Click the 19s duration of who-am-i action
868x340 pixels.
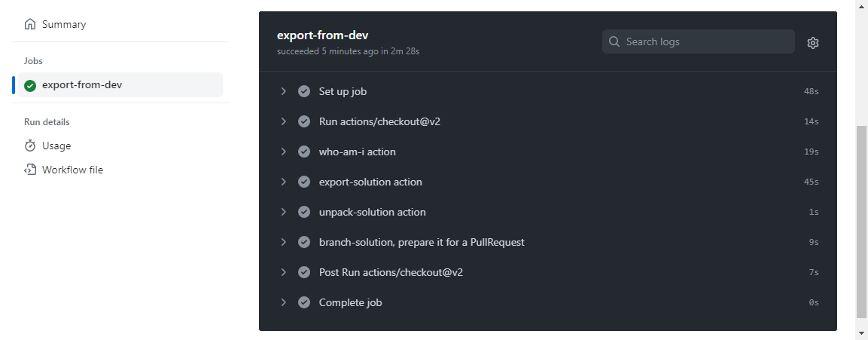[x=811, y=152]
